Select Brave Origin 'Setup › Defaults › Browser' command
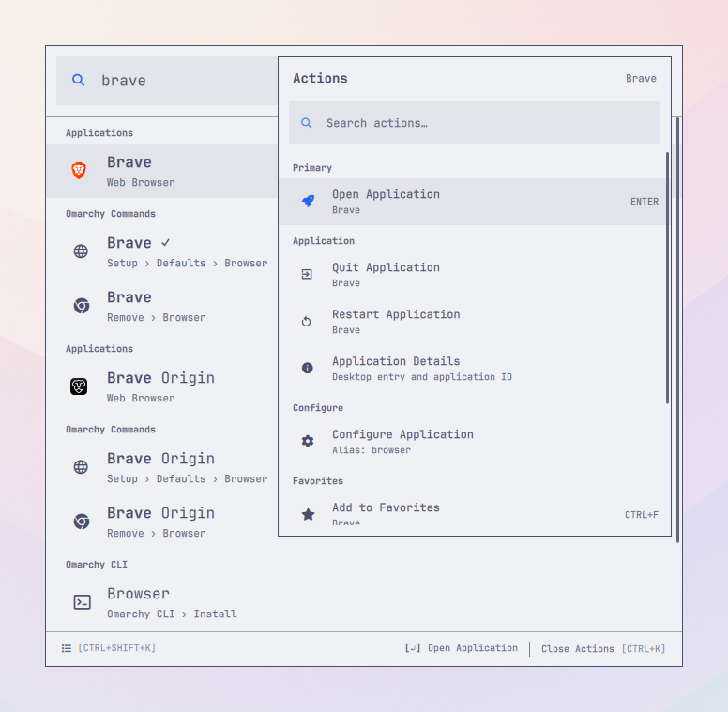 tap(162, 467)
